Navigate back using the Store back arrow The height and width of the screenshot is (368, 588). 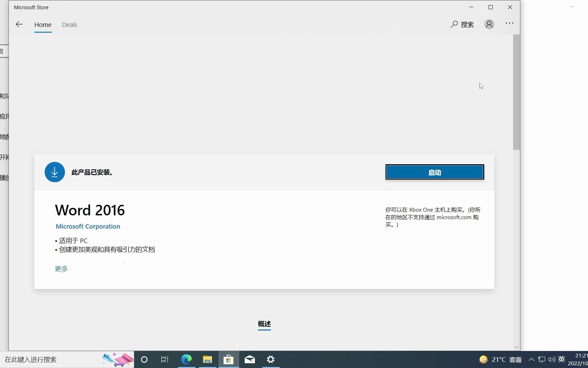pos(19,24)
